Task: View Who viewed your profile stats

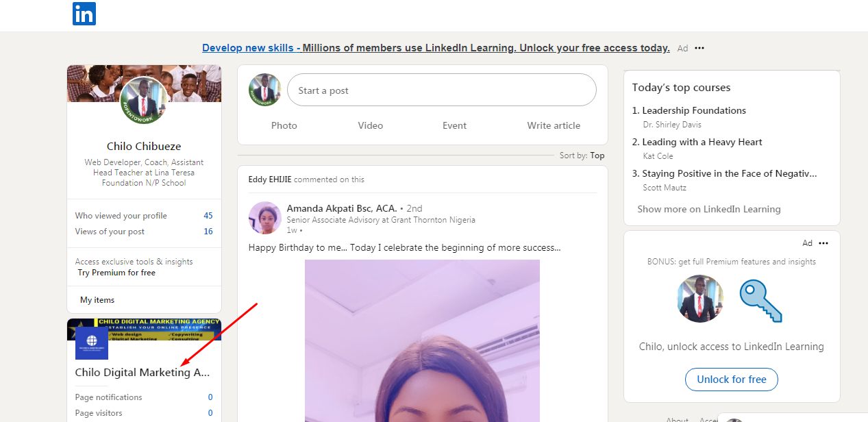Action: pos(144,216)
